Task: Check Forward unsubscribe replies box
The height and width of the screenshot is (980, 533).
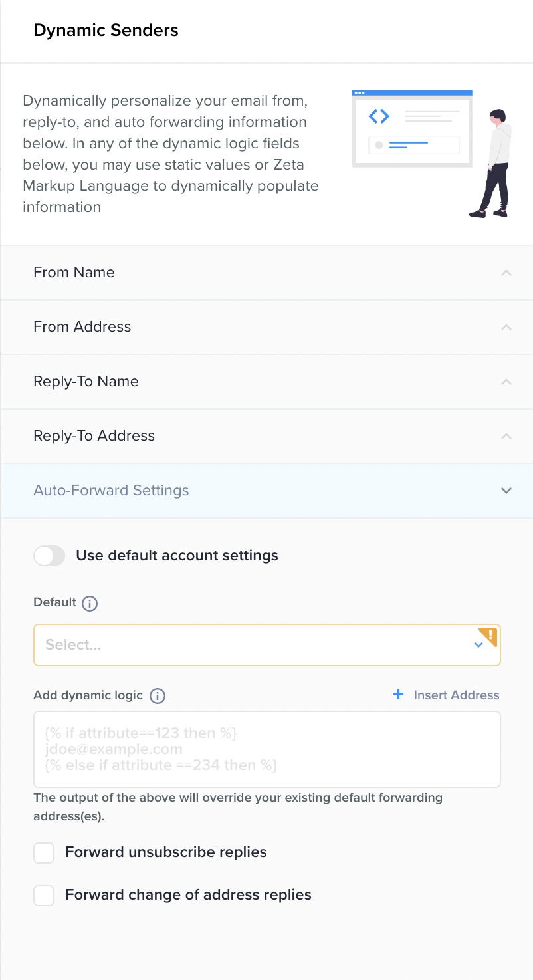Action: 44,853
